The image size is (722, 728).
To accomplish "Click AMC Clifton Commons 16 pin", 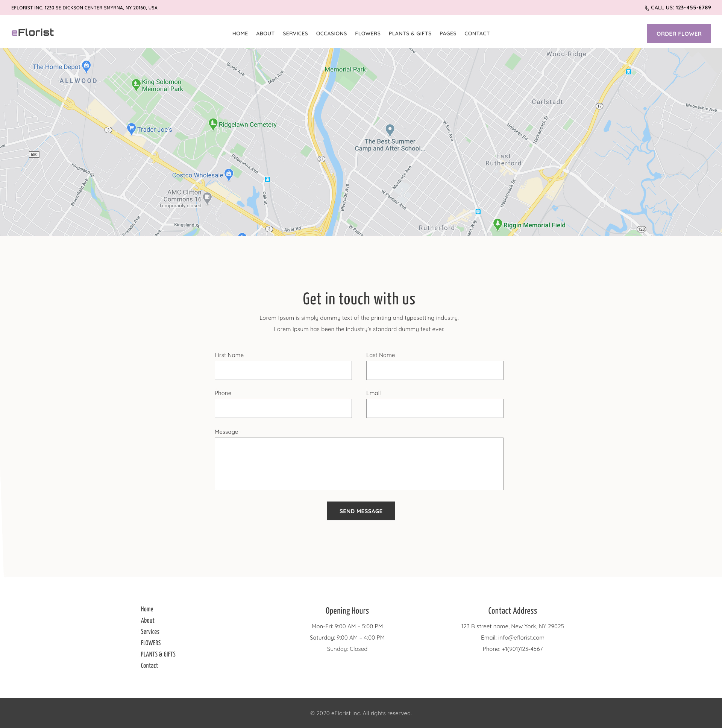I will (207, 197).
